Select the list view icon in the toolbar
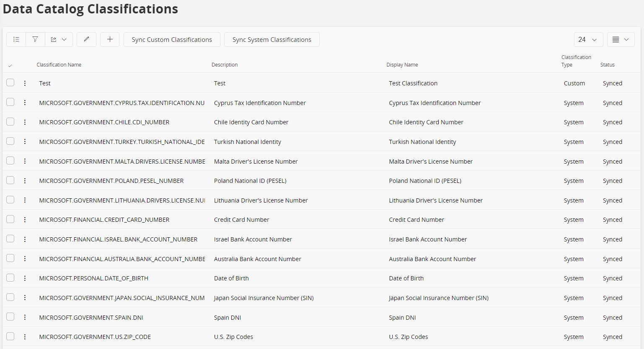This screenshot has width=644, height=349. [16, 39]
